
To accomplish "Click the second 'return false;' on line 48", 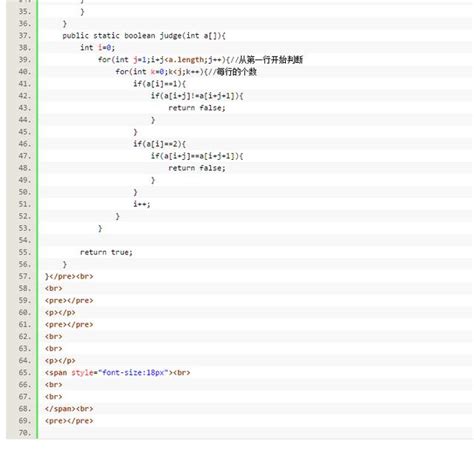I will pyautogui.click(x=197, y=168).
